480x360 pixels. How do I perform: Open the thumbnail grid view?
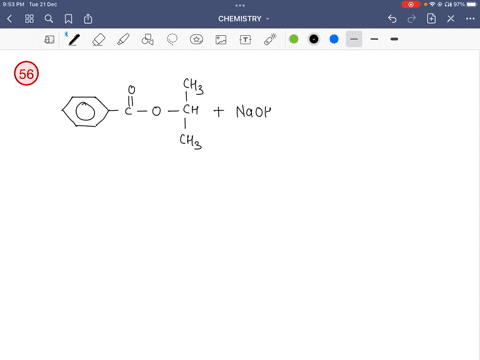click(x=29, y=19)
